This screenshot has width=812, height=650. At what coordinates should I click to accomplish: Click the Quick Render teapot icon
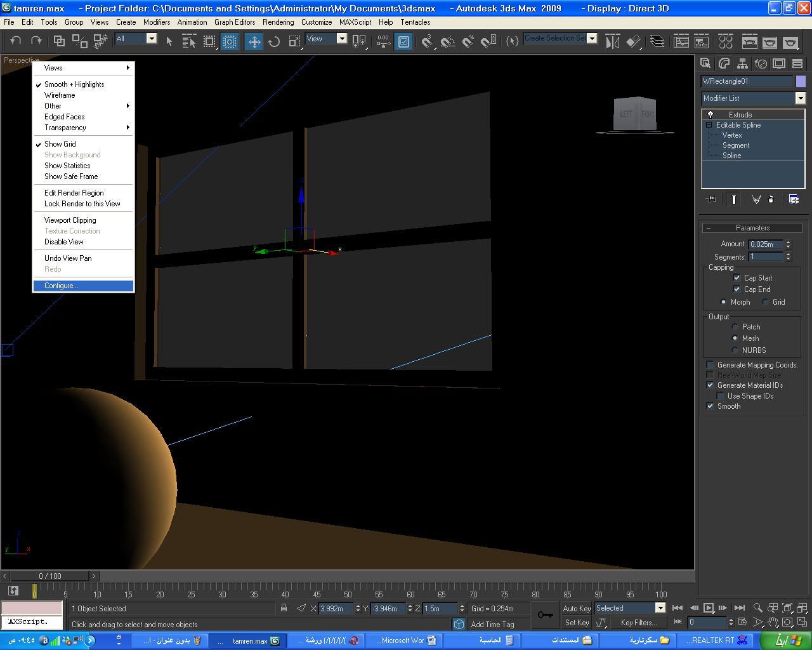[x=790, y=41]
